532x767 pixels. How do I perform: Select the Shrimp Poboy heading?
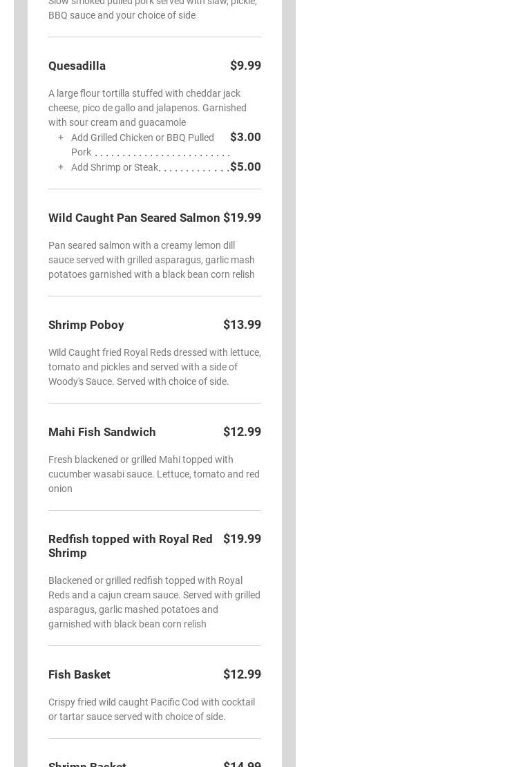click(x=86, y=325)
